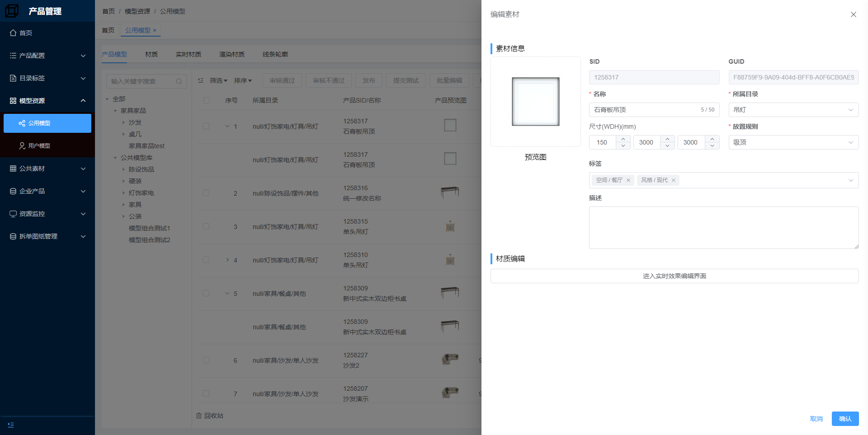Switch to the 实时材质 tab

[189, 54]
